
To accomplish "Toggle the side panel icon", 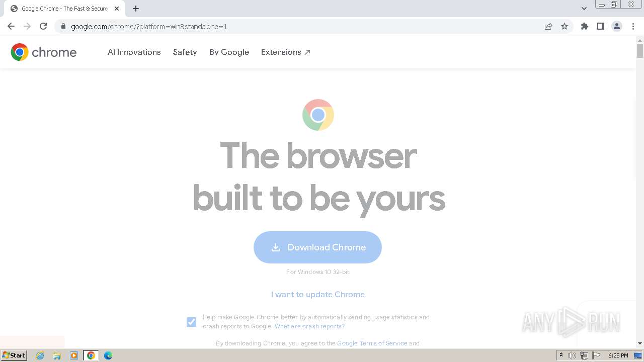I will point(601,26).
